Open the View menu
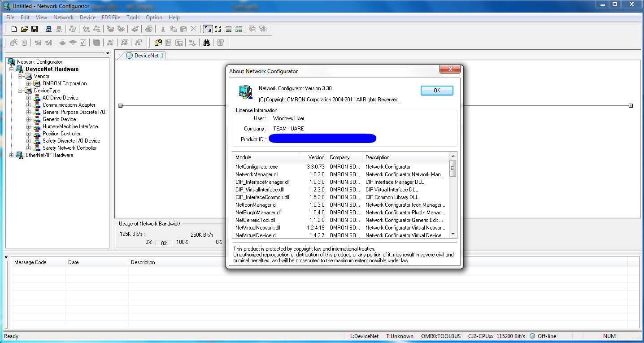This screenshot has height=343, width=644. [x=41, y=17]
